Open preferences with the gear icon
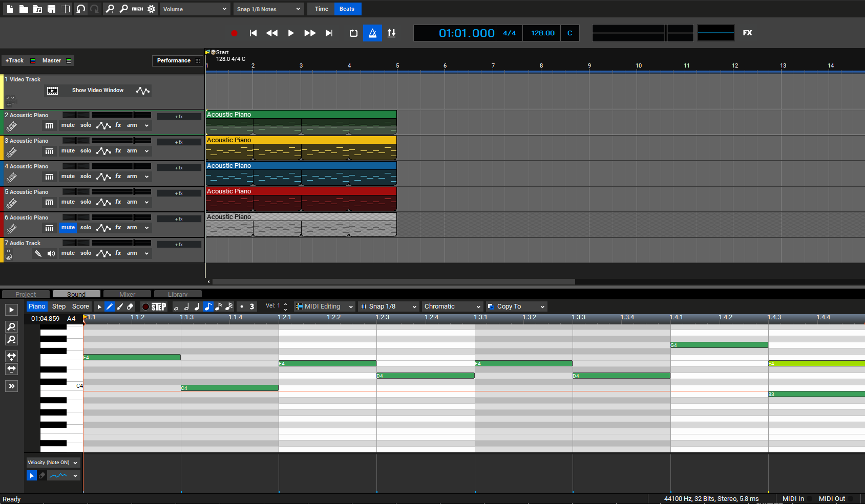This screenshot has height=504, width=865. (x=152, y=9)
